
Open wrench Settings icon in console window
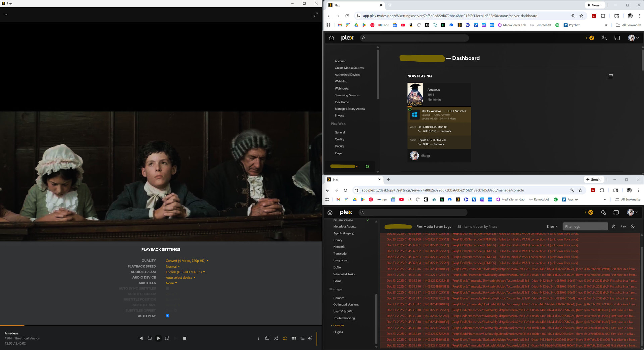click(603, 212)
